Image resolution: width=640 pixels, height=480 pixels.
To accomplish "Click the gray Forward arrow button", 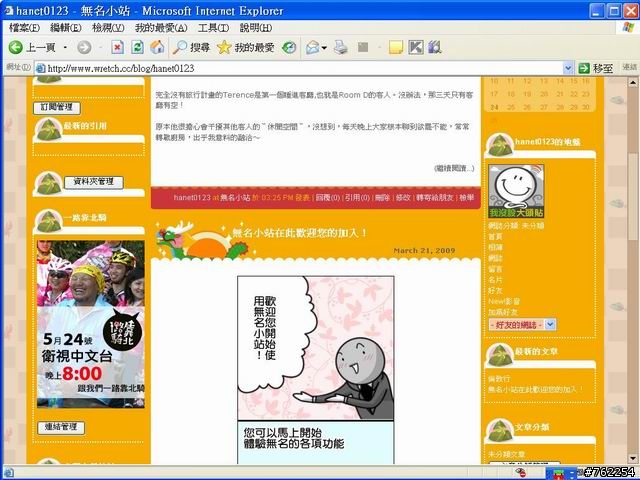I will pyautogui.click(x=84, y=48).
